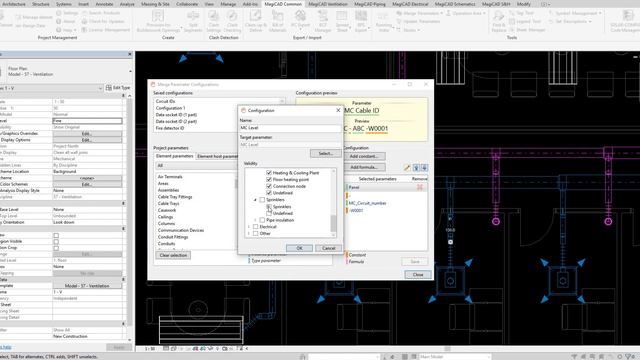The image size is (640, 360).
Task: Click Cancel in the Configuration dialog
Action: click(x=328, y=248)
